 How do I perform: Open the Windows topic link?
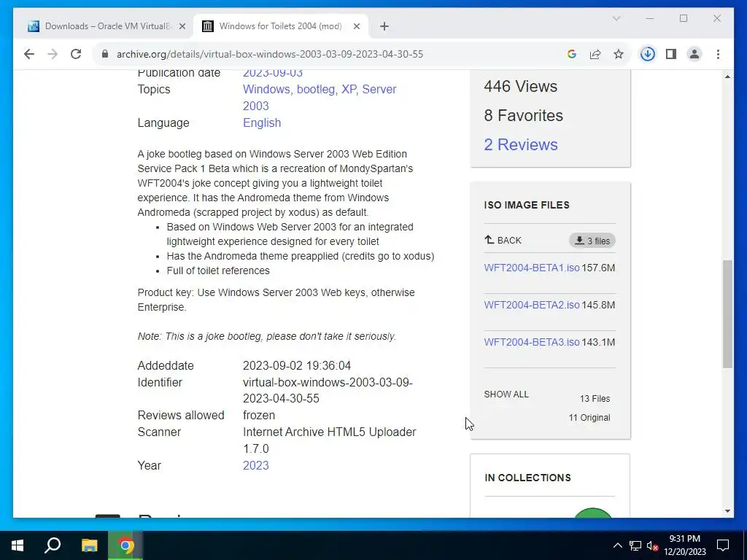[x=266, y=90]
